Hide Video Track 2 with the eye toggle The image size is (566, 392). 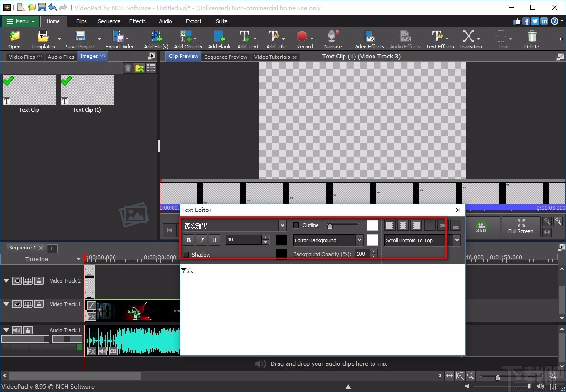[17, 281]
